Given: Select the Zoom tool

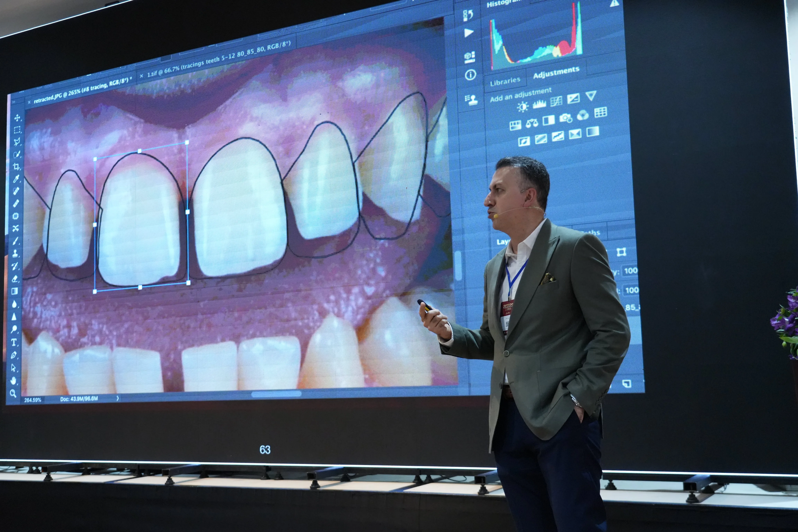Looking at the screenshot, I should pos(13,394).
